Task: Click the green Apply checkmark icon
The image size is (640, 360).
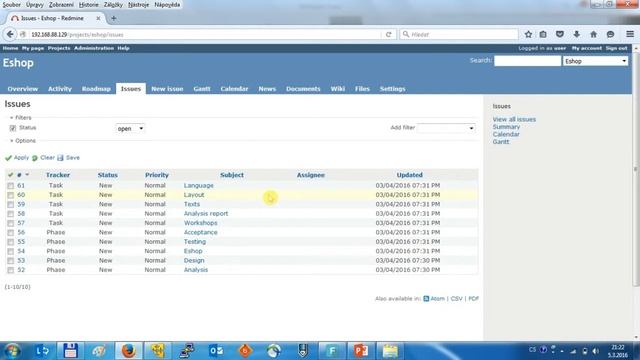Action: (8, 158)
